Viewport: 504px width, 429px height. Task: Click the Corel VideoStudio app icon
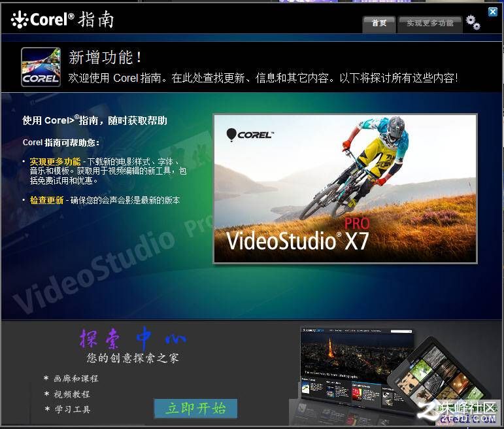41,67
